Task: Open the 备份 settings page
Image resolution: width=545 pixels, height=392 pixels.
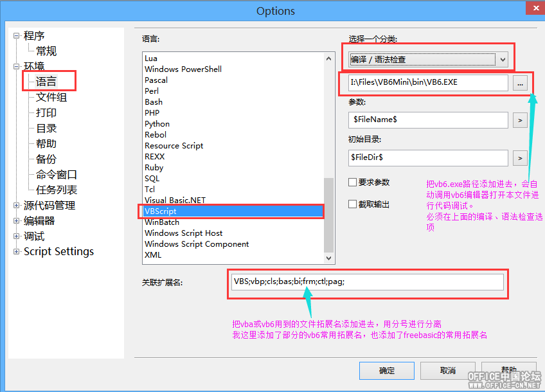Action: click(46, 159)
